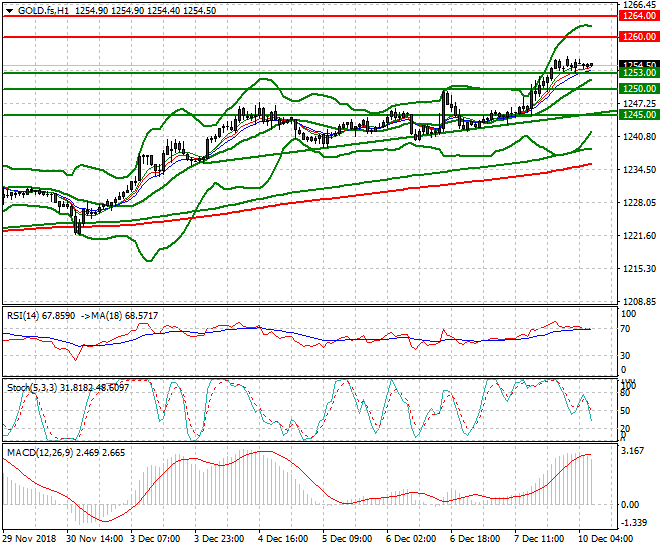Viewport: 660px width, 550px height.
Task: Click the 5 Dec 09:00 time label
Action: (x=347, y=539)
